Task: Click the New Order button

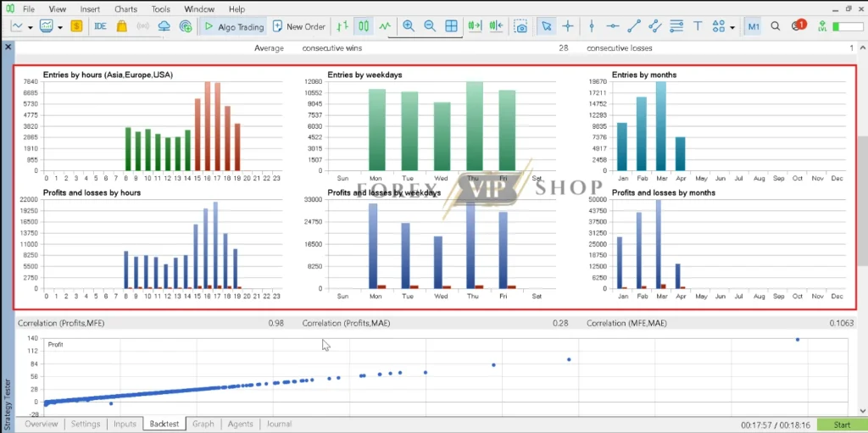Action: [x=299, y=26]
